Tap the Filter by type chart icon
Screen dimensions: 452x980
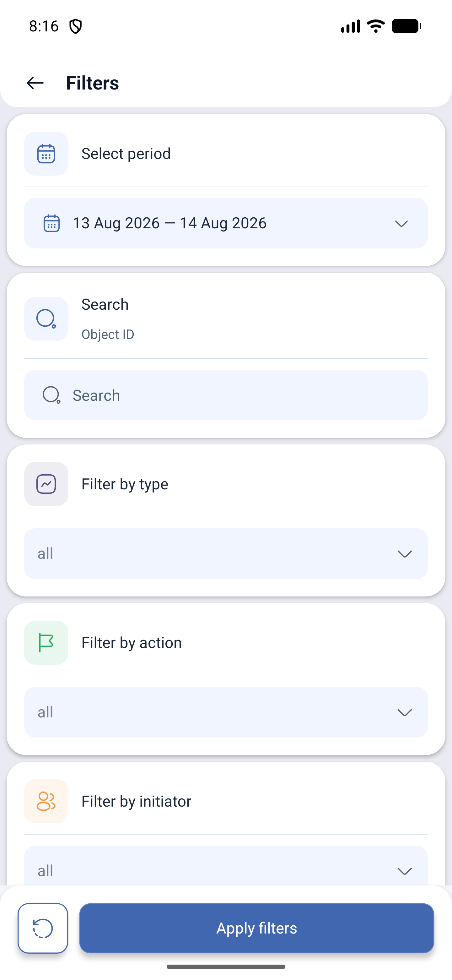click(x=46, y=484)
